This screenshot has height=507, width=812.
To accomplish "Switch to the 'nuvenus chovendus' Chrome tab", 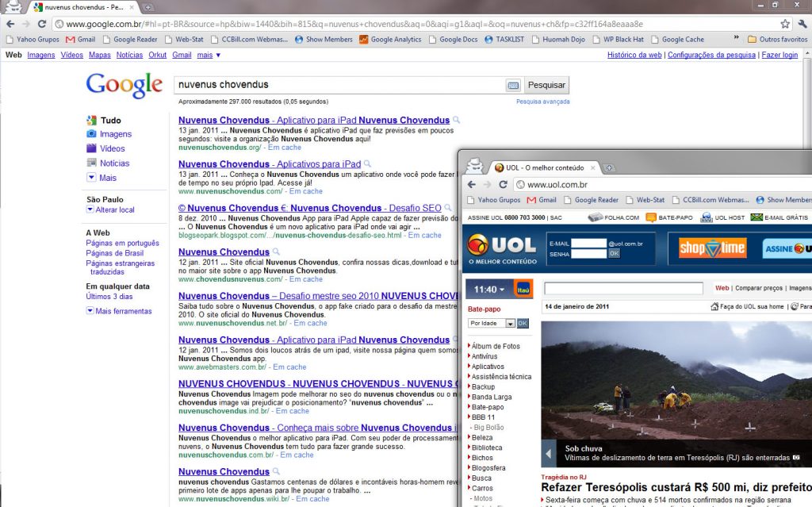I will 78,7.
